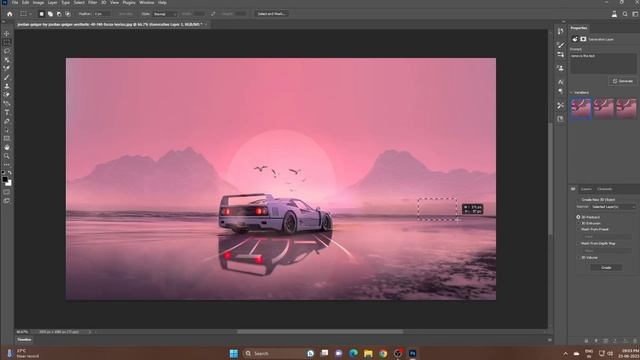Click the Create button in the 3D panel
Image resolution: width=640 pixels, height=360 pixels.
(x=606, y=268)
